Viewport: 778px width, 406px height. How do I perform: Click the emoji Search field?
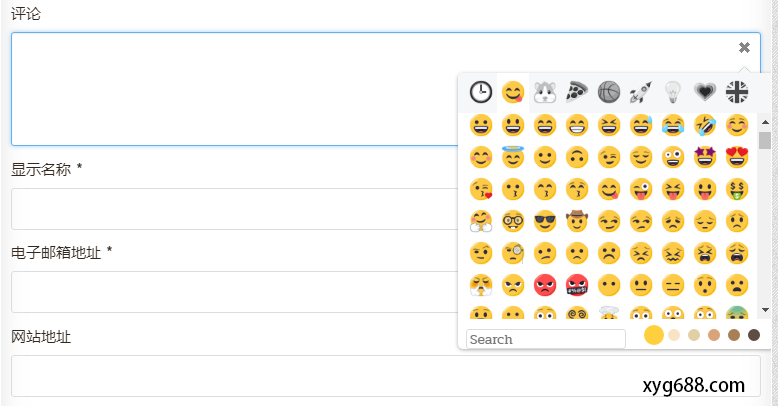(x=545, y=339)
